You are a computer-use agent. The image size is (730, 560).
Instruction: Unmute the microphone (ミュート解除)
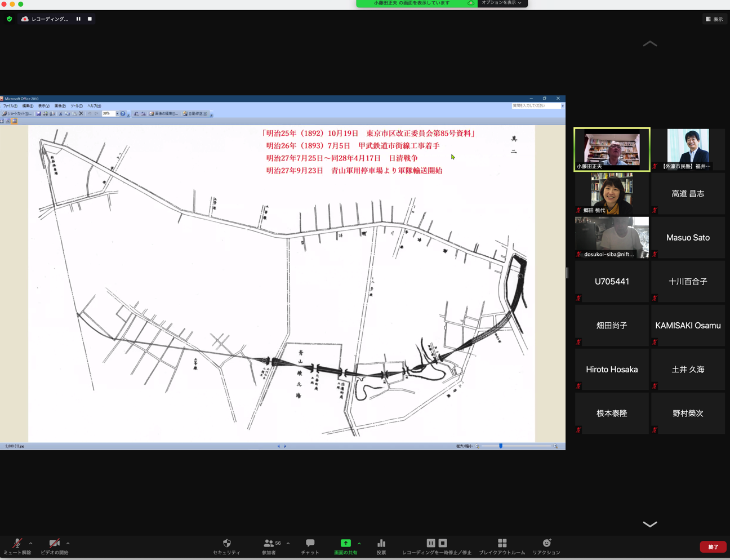[17, 546]
